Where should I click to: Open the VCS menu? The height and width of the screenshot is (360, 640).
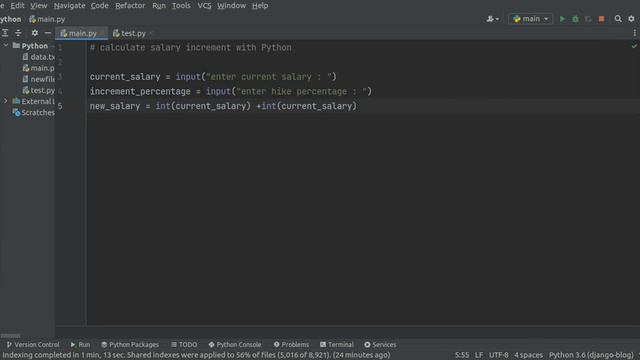tap(204, 6)
